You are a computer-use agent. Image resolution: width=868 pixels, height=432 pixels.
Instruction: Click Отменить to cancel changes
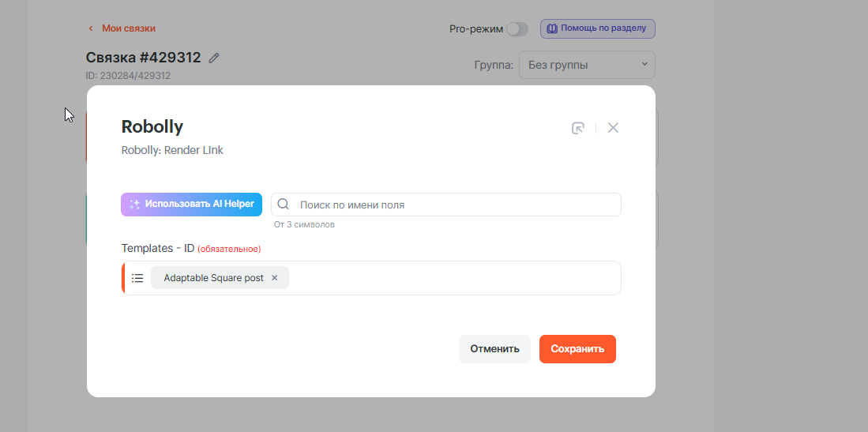tap(494, 349)
